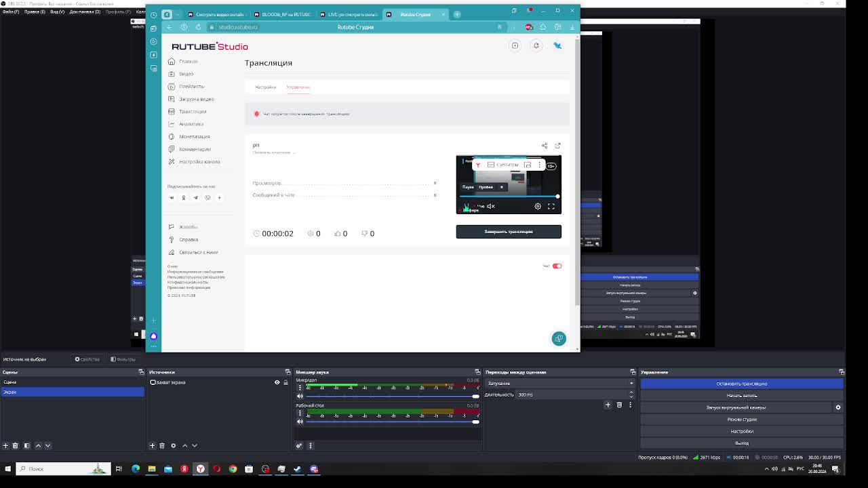Open virtual camera settings gear
This screenshot has width=868, height=488.
838,407
